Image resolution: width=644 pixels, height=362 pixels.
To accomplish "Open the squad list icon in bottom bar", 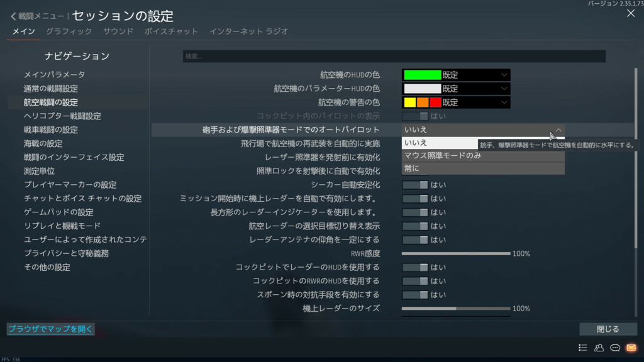I will coord(583,348).
